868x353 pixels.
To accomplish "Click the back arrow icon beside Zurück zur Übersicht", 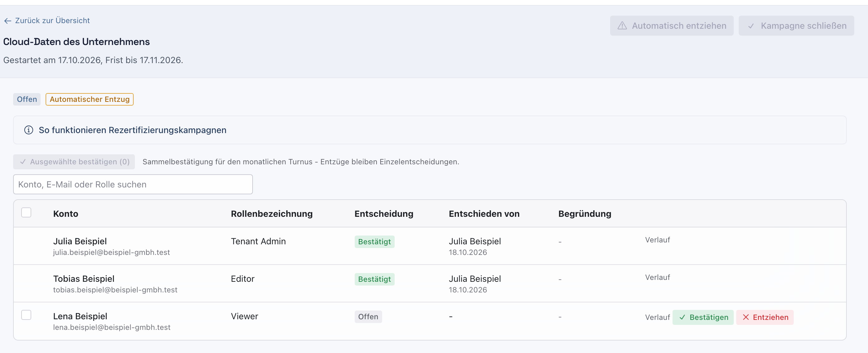I will click(x=7, y=21).
